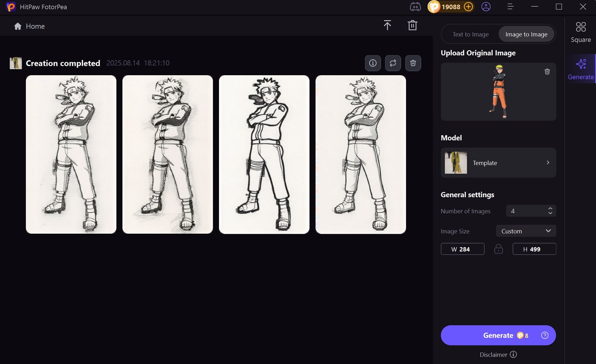
Task: Delete the completed creation batch
Action: coord(413,63)
